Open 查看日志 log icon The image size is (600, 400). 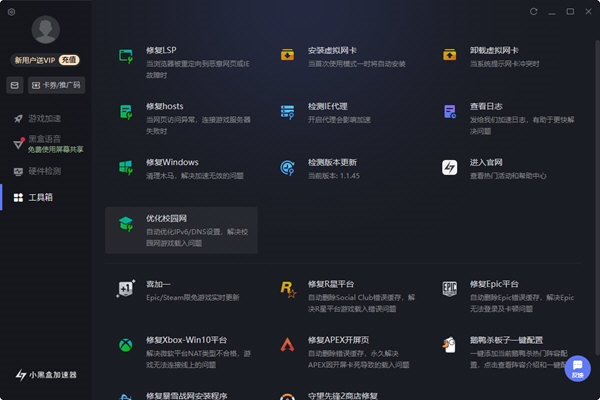[450, 111]
